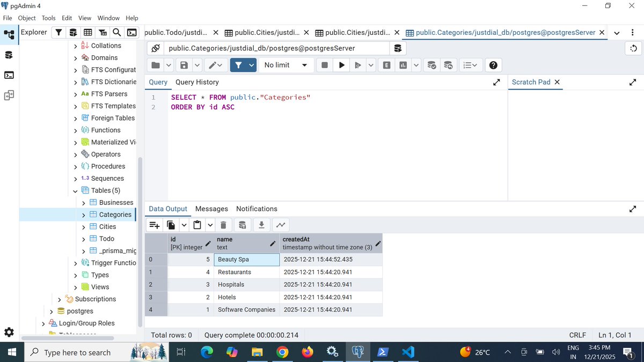Open the No limit rows dropdown

[286, 65]
